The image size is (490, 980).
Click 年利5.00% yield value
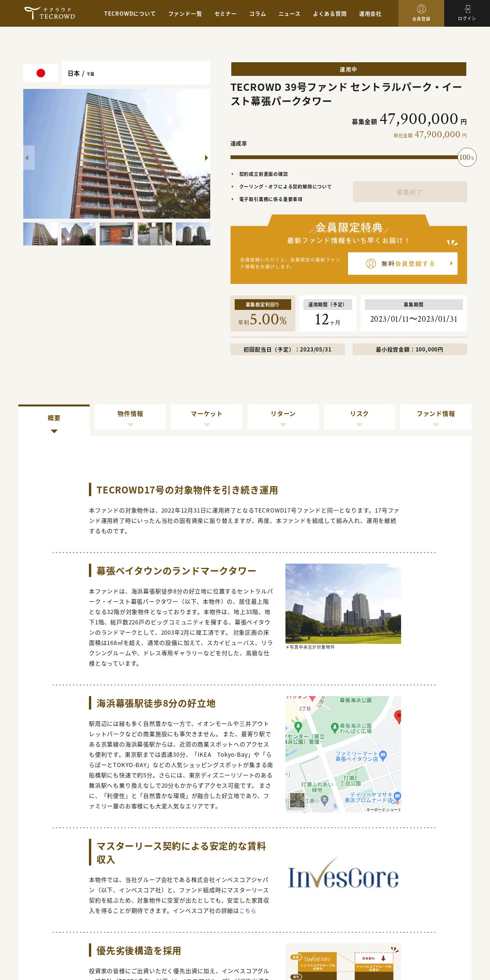pyautogui.click(x=263, y=319)
